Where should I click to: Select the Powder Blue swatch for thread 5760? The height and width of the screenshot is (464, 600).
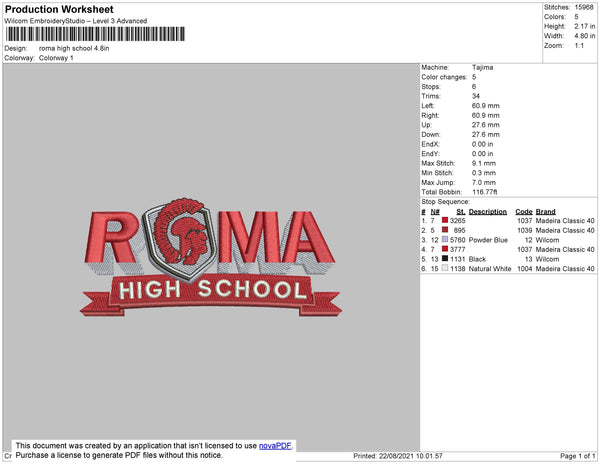point(445,239)
